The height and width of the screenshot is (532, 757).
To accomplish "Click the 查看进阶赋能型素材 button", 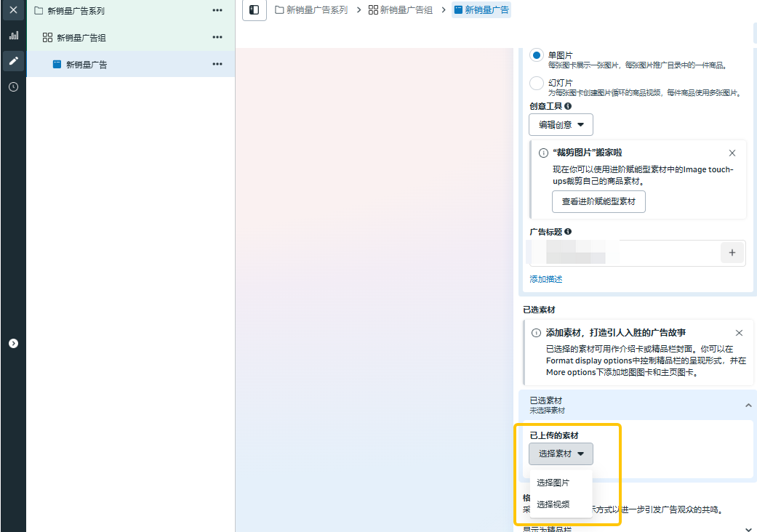I will tap(598, 201).
